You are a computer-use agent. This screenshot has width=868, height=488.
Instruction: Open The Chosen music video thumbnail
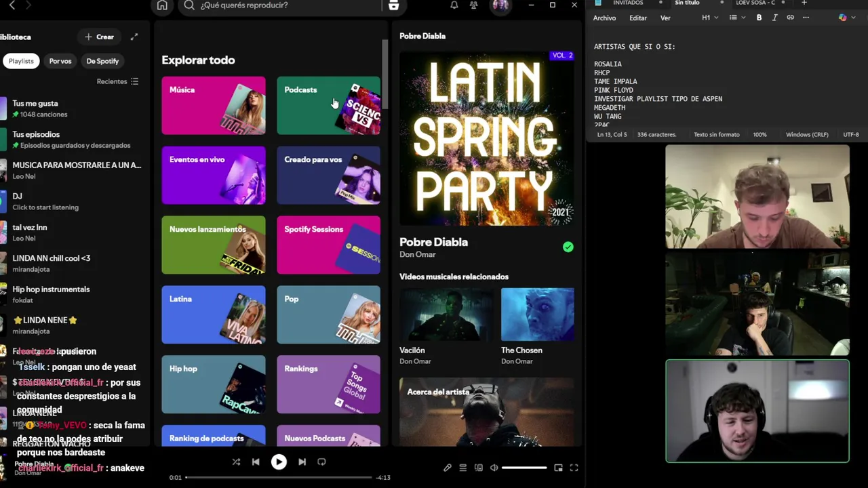coord(537,314)
